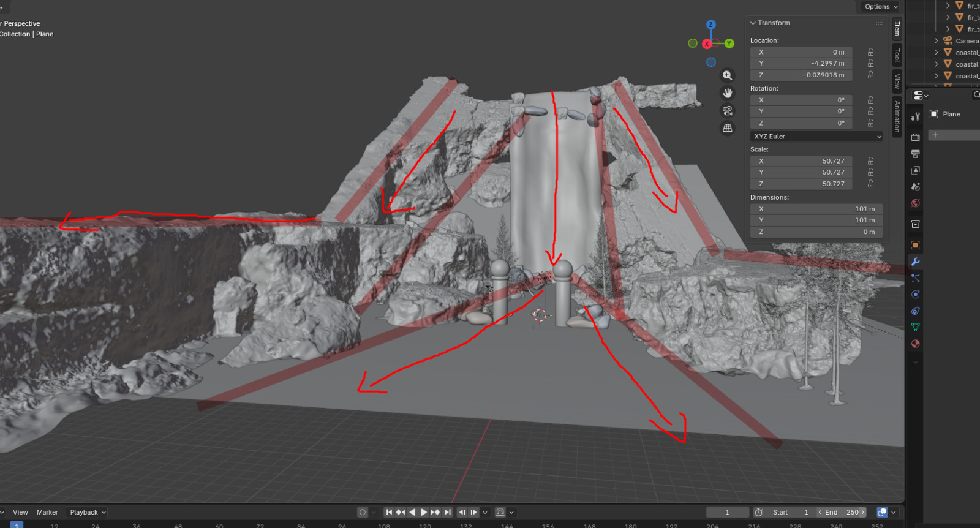Collapse the Transform panel
980x528 pixels.
pyautogui.click(x=753, y=23)
